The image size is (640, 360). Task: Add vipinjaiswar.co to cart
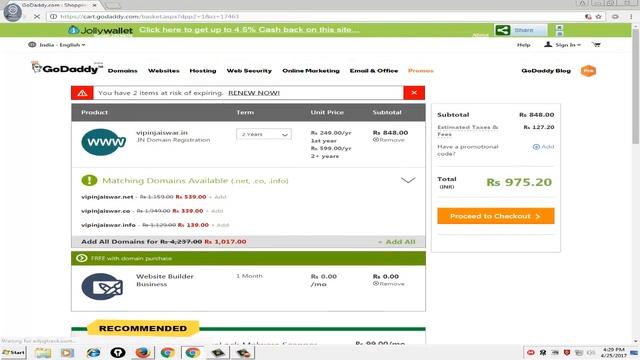pyautogui.click(x=215, y=211)
